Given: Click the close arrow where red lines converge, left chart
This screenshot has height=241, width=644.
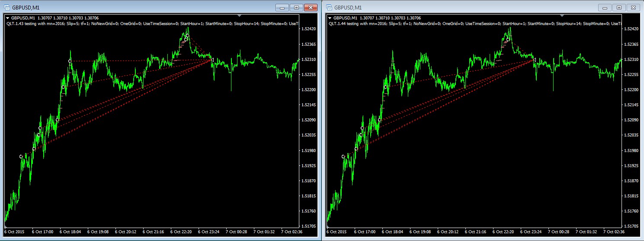Looking at the screenshot, I should point(212,60).
